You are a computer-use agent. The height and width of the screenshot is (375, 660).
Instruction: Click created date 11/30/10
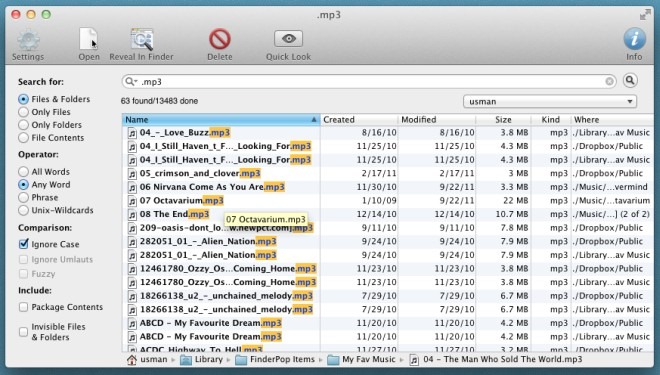pos(376,187)
